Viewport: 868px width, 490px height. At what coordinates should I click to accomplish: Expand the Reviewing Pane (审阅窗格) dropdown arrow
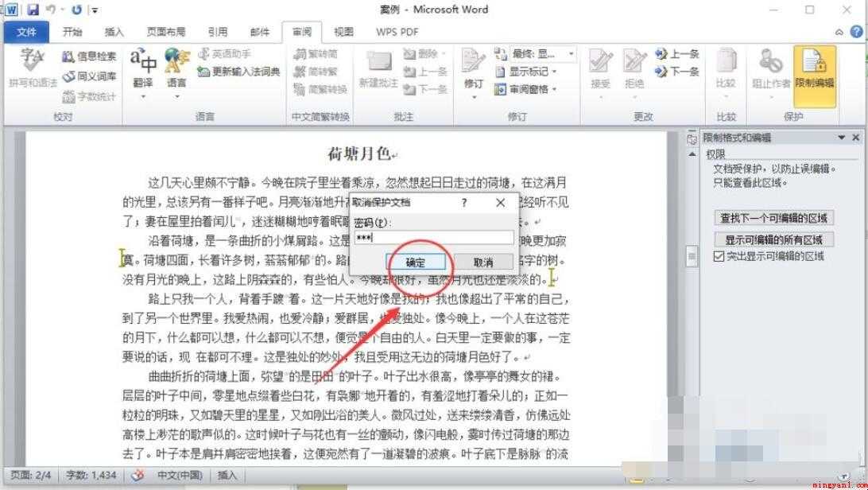pyautogui.click(x=554, y=89)
